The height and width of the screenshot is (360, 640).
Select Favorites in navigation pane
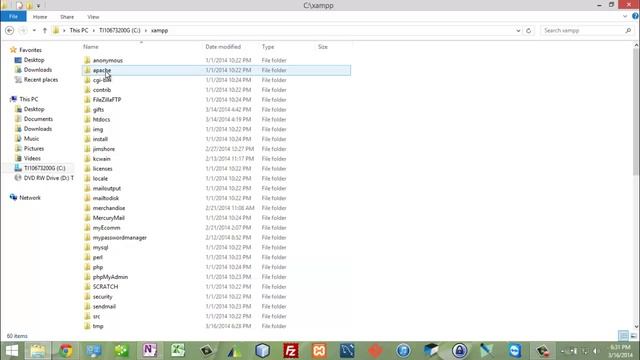pos(30,50)
